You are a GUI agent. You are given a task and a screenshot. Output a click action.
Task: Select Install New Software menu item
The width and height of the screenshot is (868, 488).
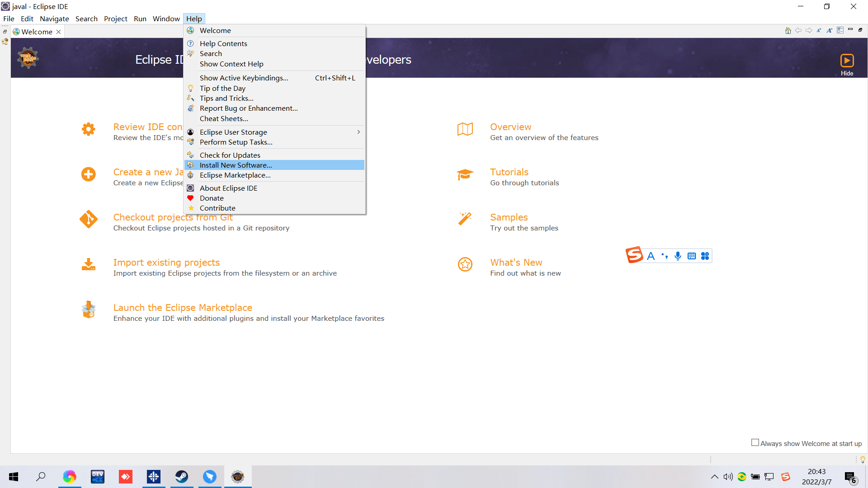pos(236,165)
